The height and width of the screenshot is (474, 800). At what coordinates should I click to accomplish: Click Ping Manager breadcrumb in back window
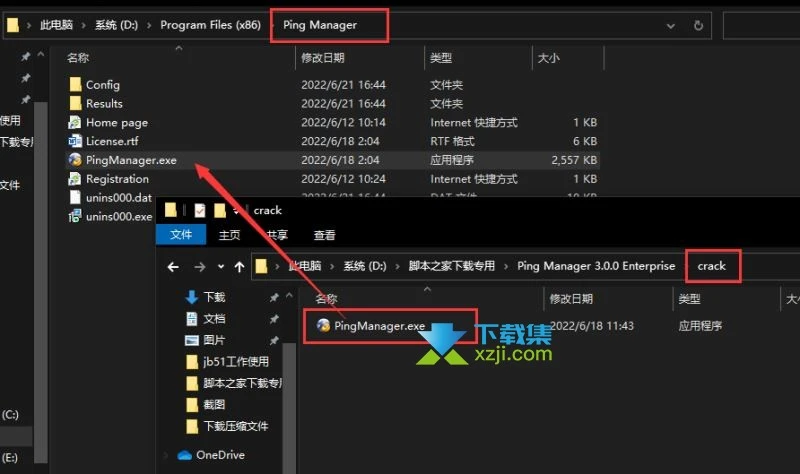coord(320,25)
